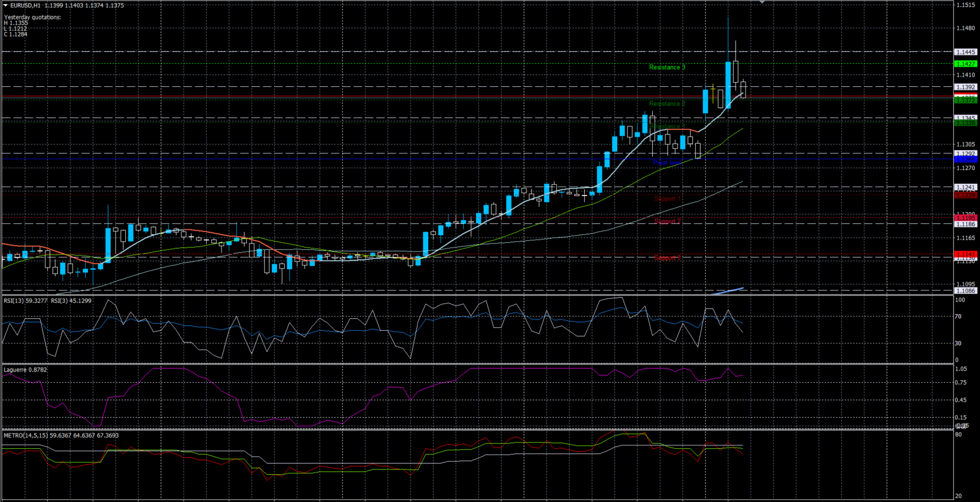Click the 1.1305 value on price scale
Image resolution: width=980 pixels, height=502 pixels.
click(x=966, y=144)
